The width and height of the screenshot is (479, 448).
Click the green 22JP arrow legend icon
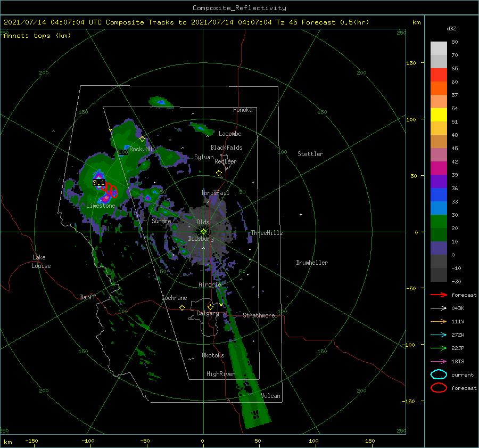(x=439, y=348)
